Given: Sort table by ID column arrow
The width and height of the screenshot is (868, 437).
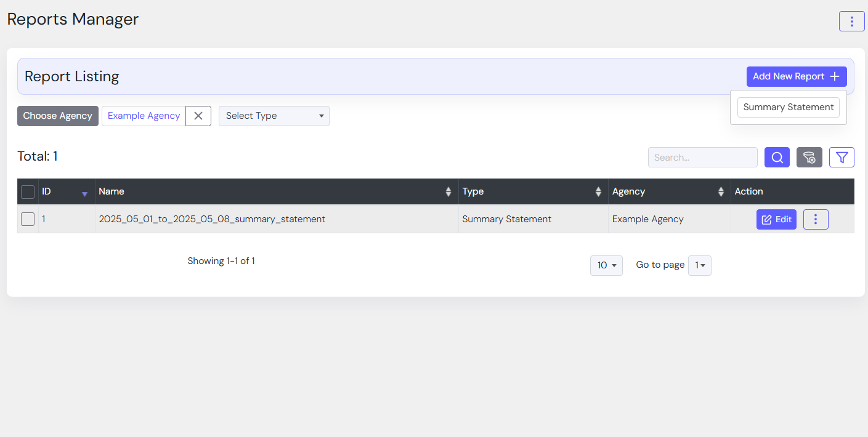Looking at the screenshot, I should pos(84,193).
